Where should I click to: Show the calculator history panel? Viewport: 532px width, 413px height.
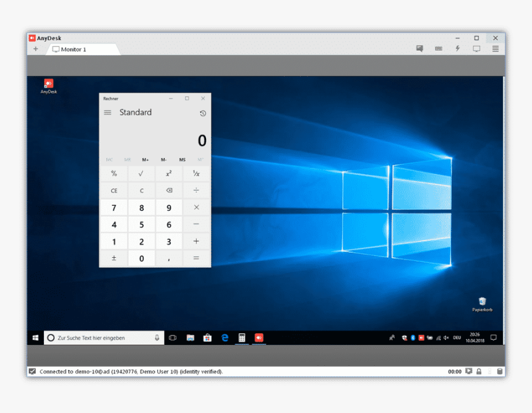[x=203, y=113]
